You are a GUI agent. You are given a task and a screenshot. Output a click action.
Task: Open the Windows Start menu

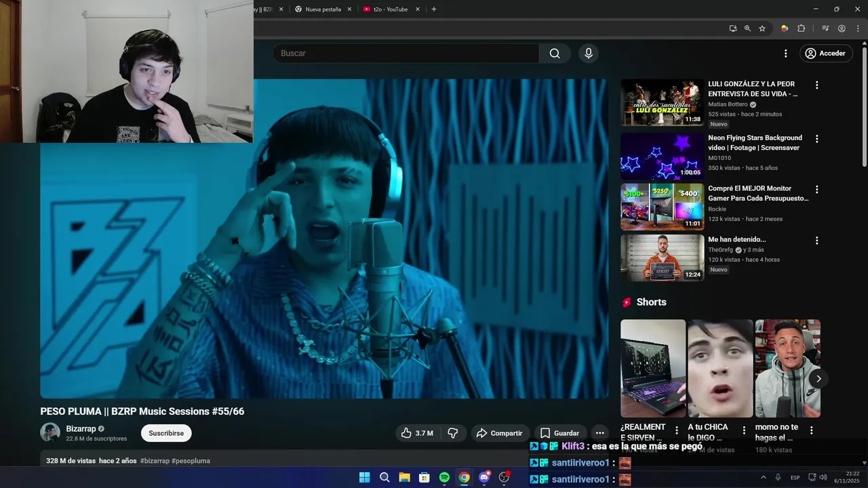point(364,477)
